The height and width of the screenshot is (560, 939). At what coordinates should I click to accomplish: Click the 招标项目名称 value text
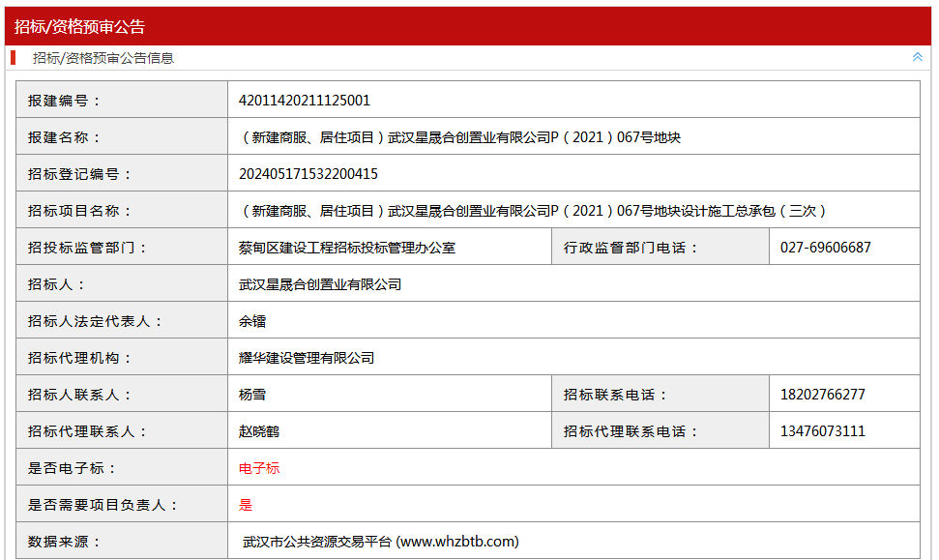(x=533, y=211)
